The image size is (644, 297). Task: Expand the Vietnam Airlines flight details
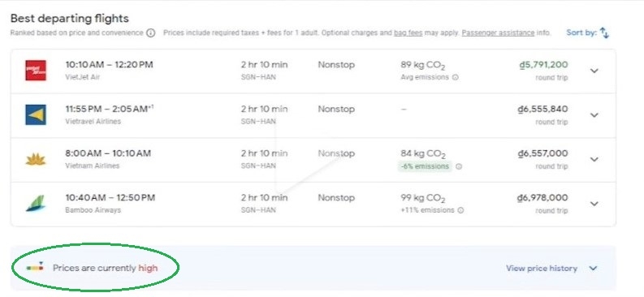click(594, 159)
